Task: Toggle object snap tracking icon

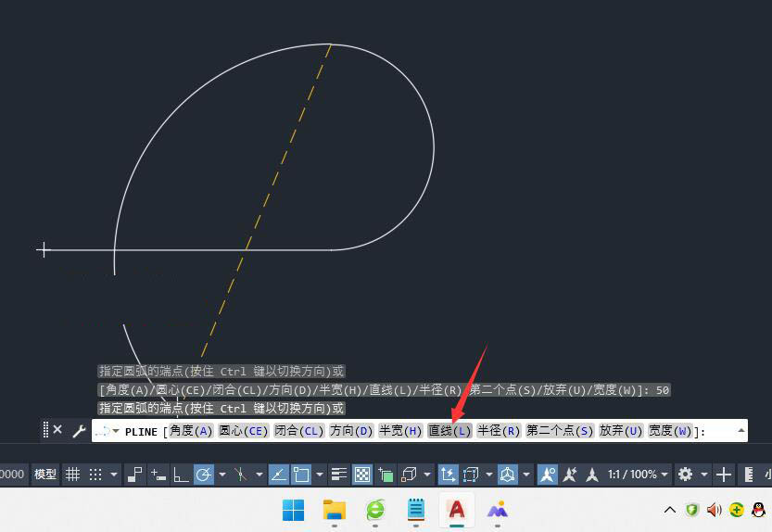Action: 278,475
